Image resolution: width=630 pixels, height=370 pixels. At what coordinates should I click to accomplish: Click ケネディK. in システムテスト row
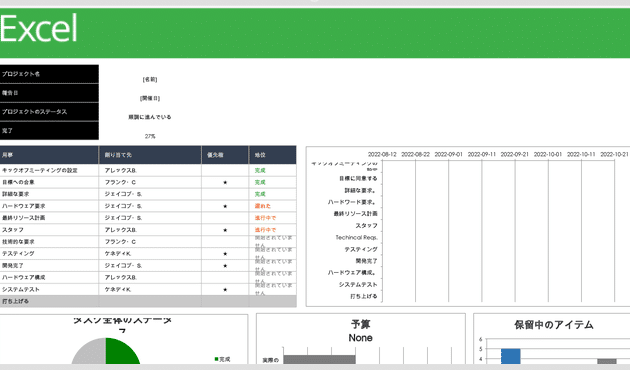click(118, 290)
